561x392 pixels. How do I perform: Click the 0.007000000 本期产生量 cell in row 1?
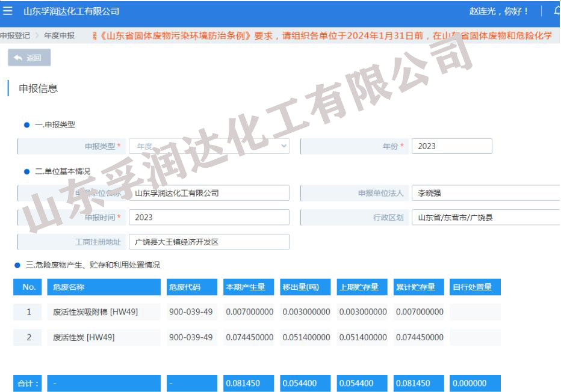click(249, 312)
